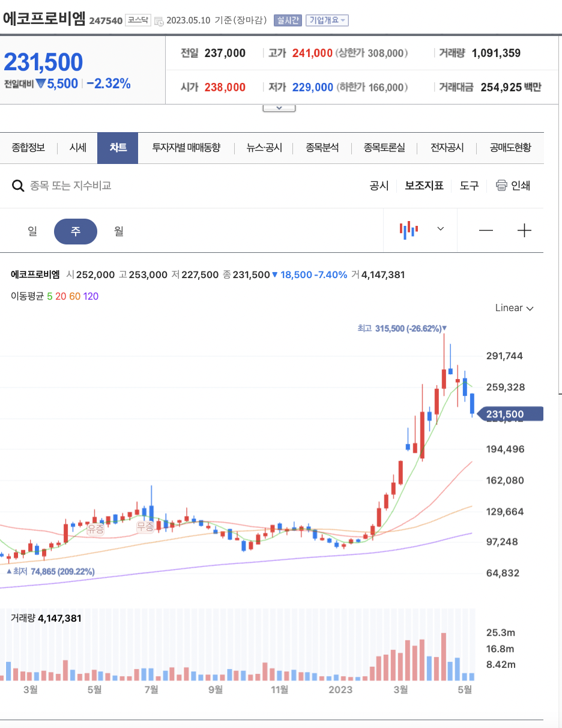The width and height of the screenshot is (562, 728).
Task: Click the 거래량 4,147,381 volume panel label
Action: pos(46,618)
